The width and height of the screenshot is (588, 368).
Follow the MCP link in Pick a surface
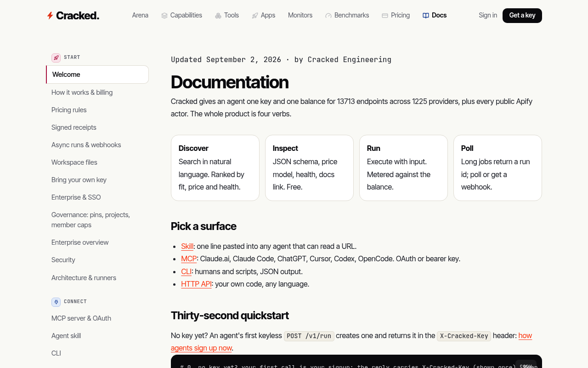point(189,259)
